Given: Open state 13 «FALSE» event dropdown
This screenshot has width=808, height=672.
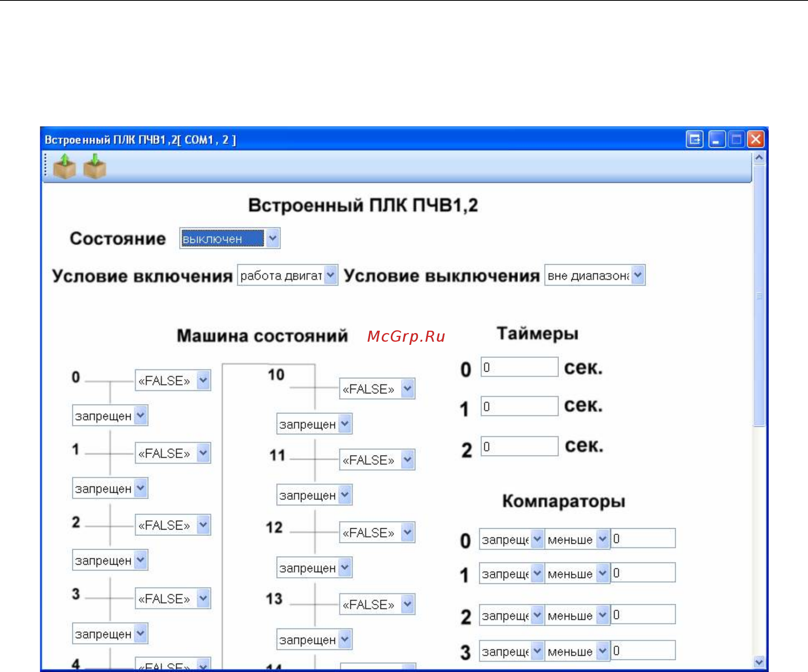Looking at the screenshot, I should pyautogui.click(x=377, y=604).
